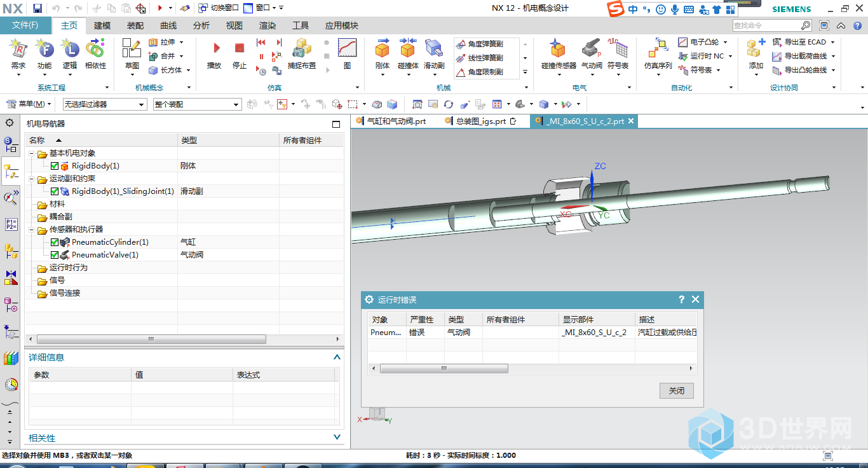This screenshot has height=468, width=868.
Task: Open the 文件(F) menu
Action: [25, 25]
